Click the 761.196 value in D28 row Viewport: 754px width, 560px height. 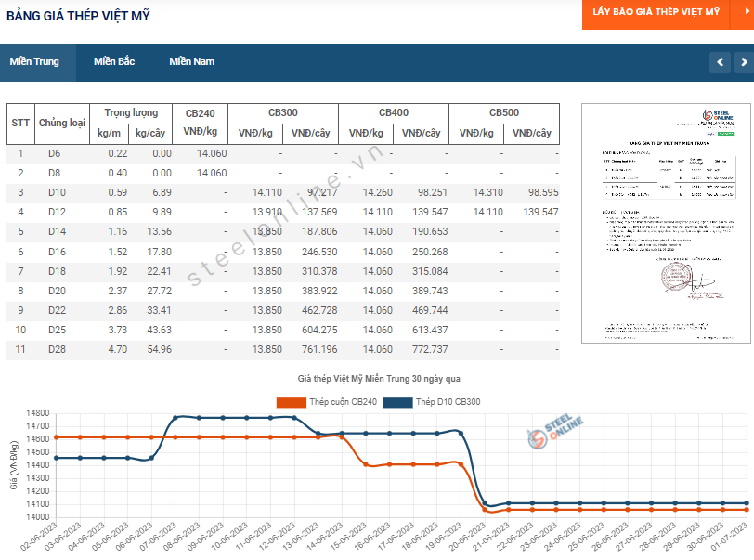coord(319,350)
